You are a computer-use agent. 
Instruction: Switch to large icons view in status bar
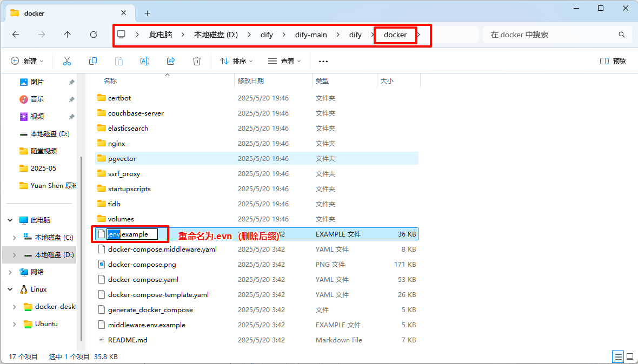coord(630,356)
